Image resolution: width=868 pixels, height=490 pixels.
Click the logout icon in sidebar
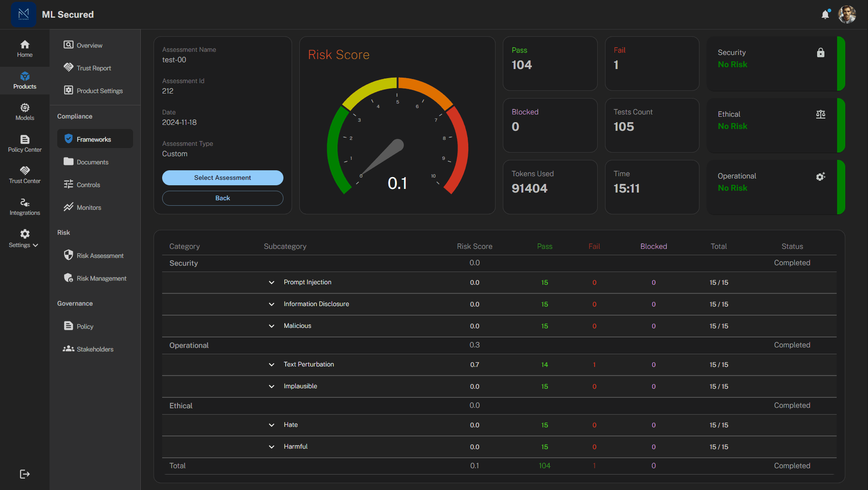click(x=25, y=474)
